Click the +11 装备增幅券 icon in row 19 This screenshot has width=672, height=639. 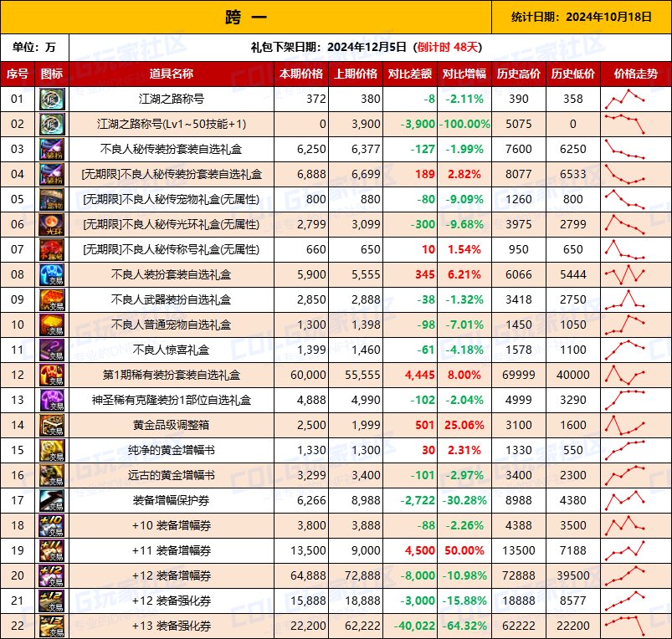(52, 550)
